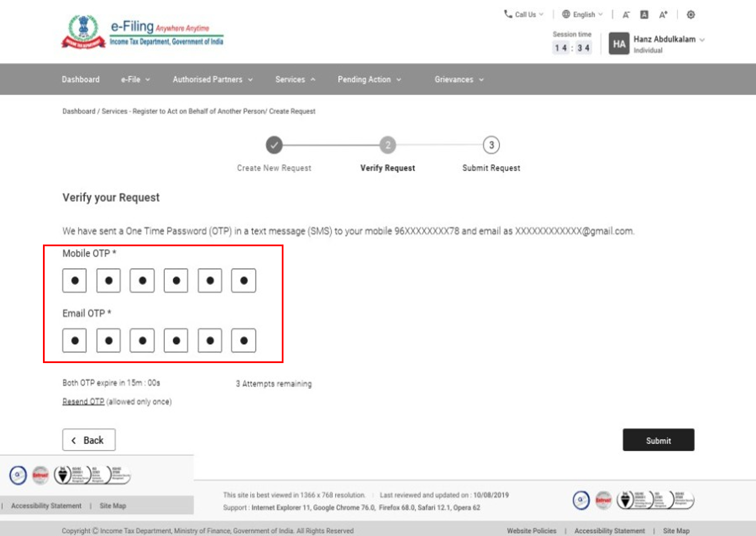The image size is (756, 536).
Task: Click the completed Create New Request step checkmark
Action: 274,145
